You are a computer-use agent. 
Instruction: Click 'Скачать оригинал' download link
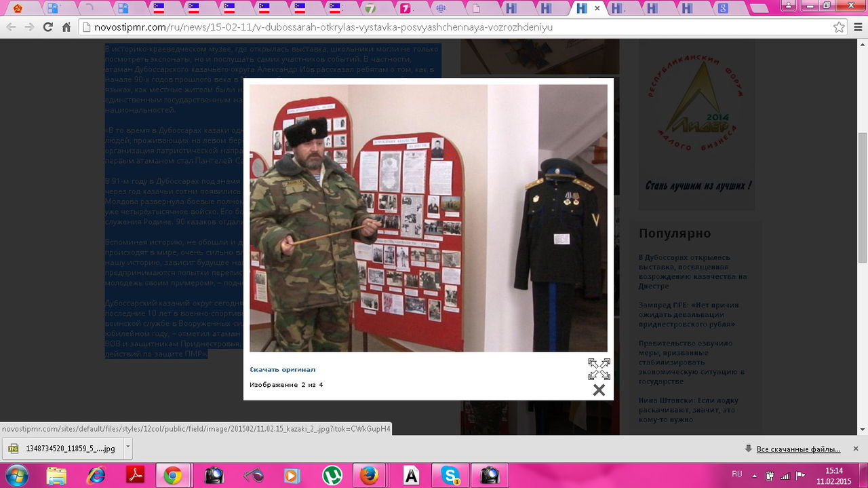click(x=282, y=369)
